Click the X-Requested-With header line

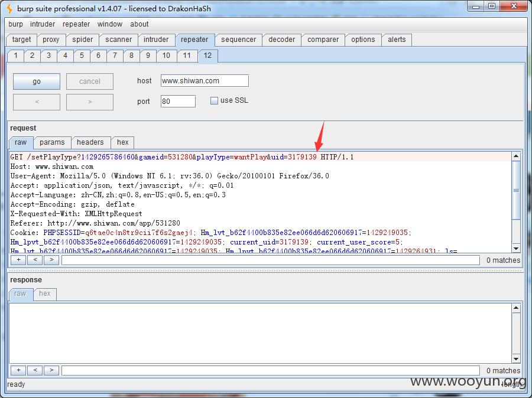click(76, 214)
